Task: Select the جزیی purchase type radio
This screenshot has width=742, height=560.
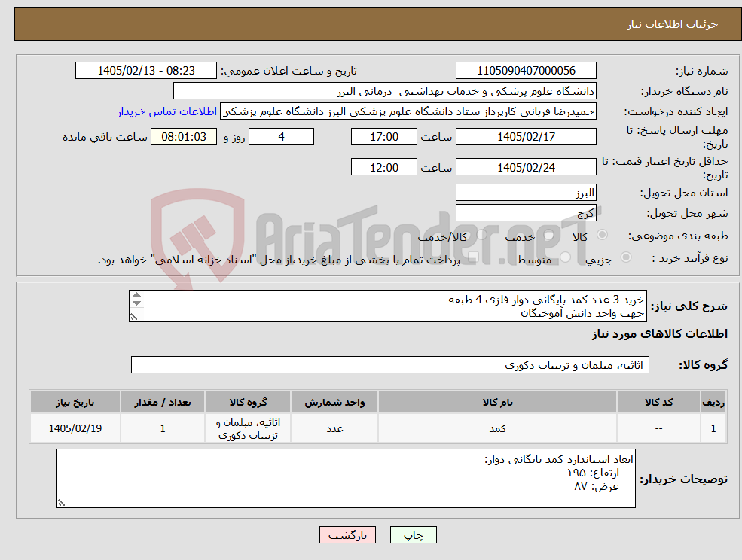Action: pos(625,257)
